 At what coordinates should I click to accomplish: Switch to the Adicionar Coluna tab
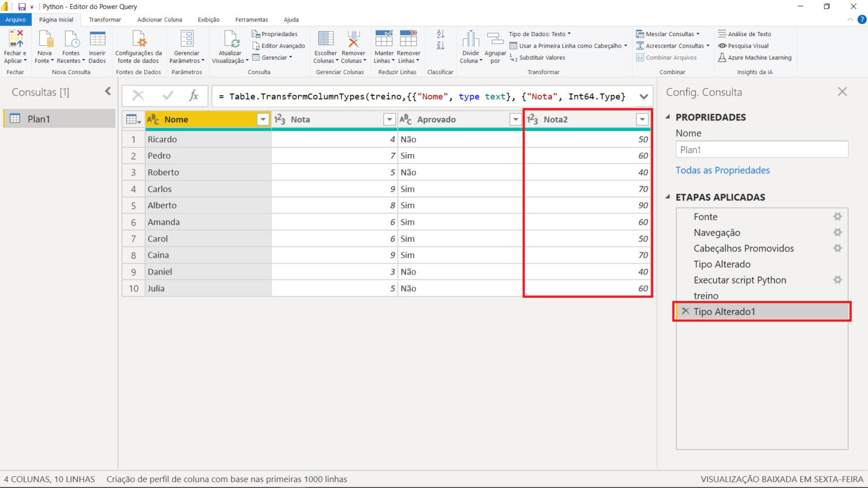click(x=160, y=20)
